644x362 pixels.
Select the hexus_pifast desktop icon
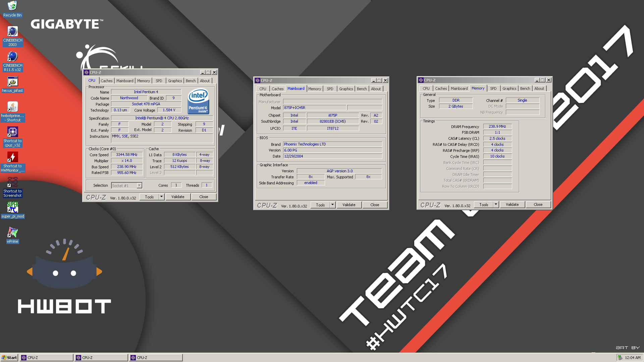pyautogui.click(x=12, y=84)
